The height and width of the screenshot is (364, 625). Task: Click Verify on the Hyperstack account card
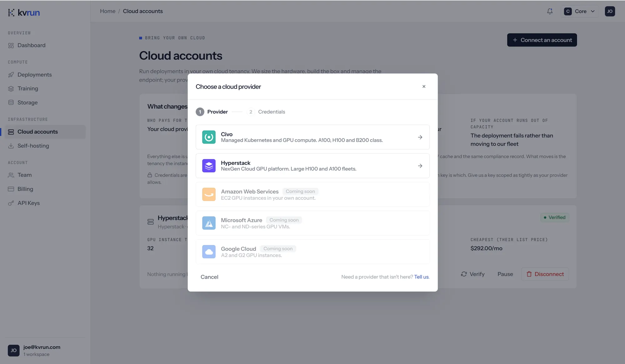pyautogui.click(x=472, y=274)
